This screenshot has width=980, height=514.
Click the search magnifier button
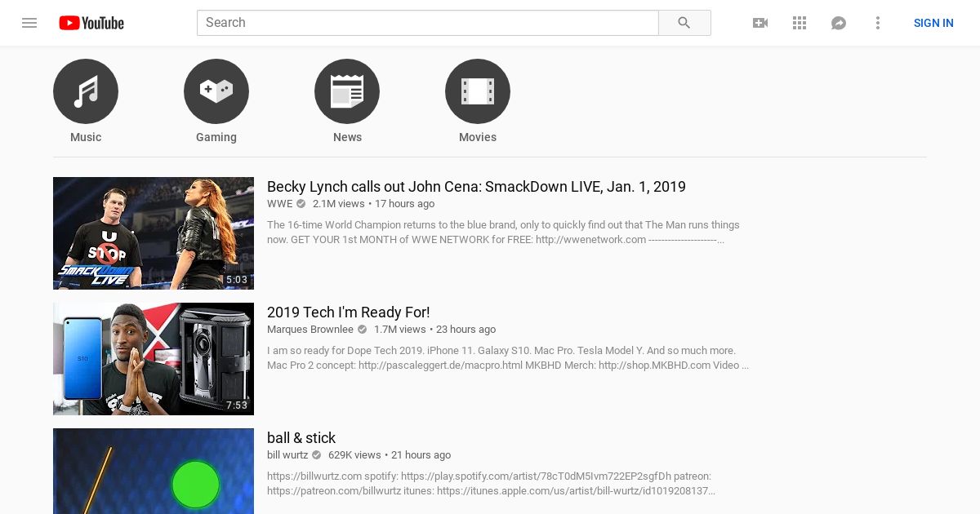click(684, 23)
